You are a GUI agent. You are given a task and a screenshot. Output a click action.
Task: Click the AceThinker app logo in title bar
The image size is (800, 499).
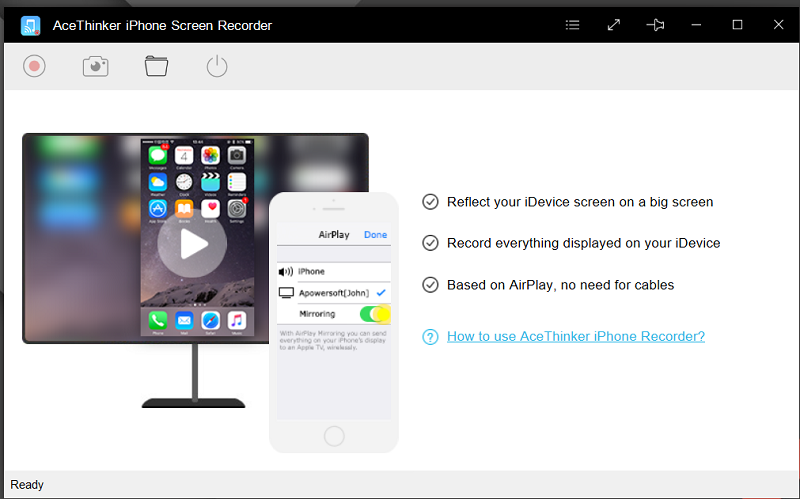click(31, 26)
